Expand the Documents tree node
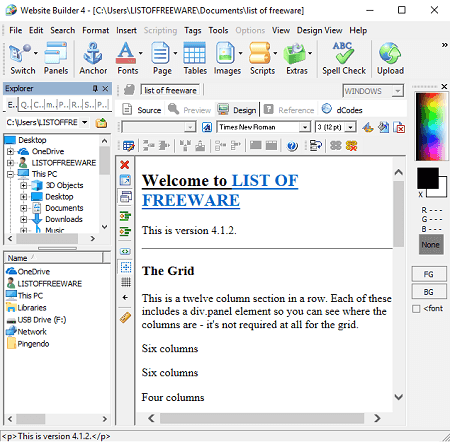The width and height of the screenshot is (450, 442). (x=23, y=208)
